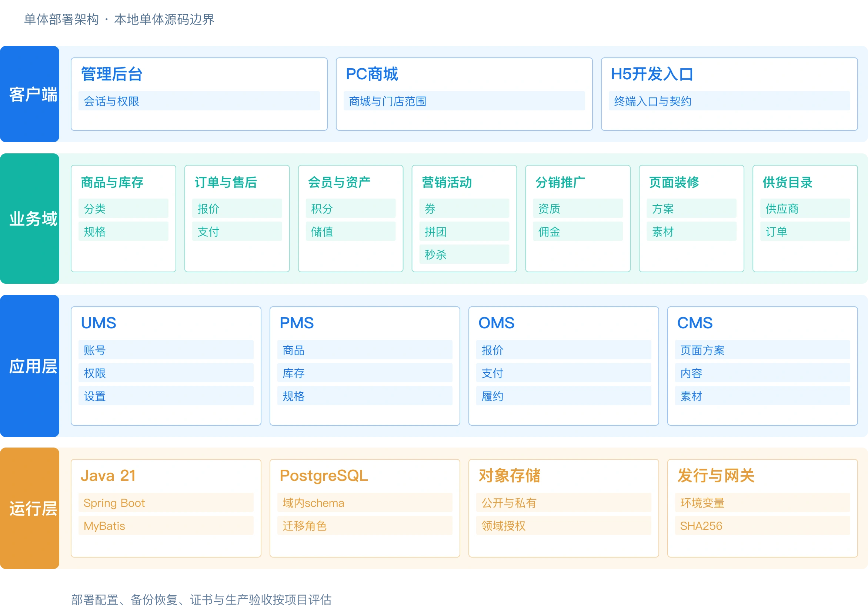Click 规格 in 商品与库存 card
Screen dimensions: 868x612
click(x=123, y=232)
